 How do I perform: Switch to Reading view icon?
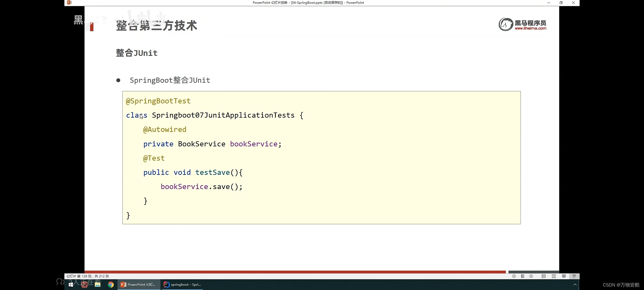point(564,276)
